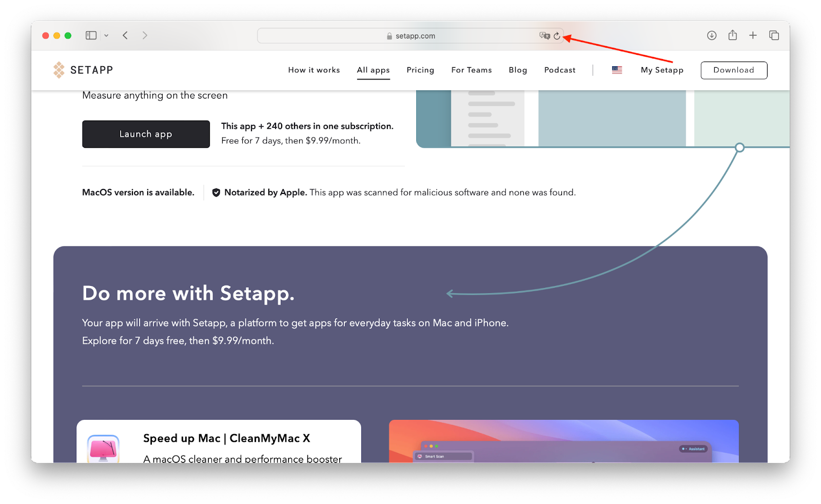Expand the sidebar options chevron
Viewport: 821px width, 504px height.
tap(107, 35)
